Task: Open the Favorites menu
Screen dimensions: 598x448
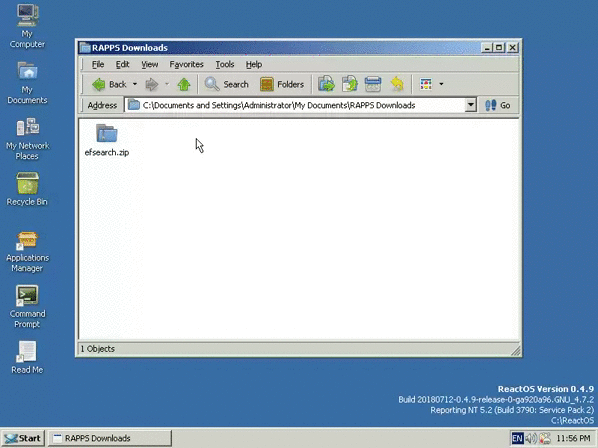Action: pos(186,64)
